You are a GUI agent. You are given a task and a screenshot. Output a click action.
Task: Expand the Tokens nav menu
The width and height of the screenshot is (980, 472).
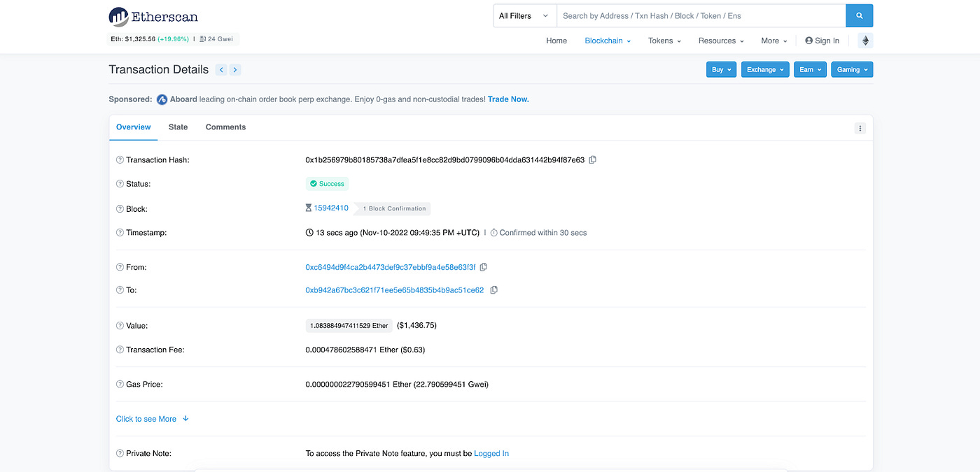pyautogui.click(x=665, y=41)
